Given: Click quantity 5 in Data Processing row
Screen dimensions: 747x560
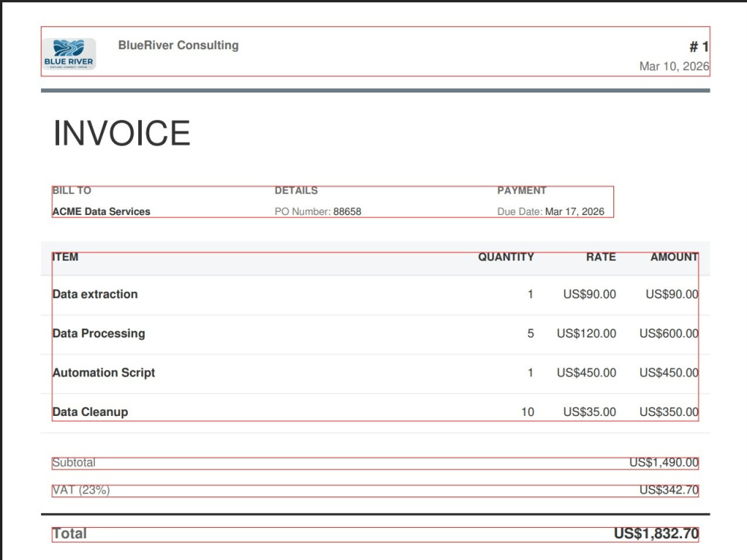Looking at the screenshot, I should [x=530, y=333].
